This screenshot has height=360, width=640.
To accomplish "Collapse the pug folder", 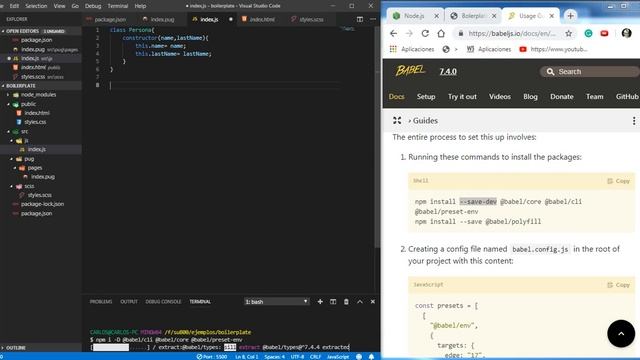I will (x=29, y=159).
